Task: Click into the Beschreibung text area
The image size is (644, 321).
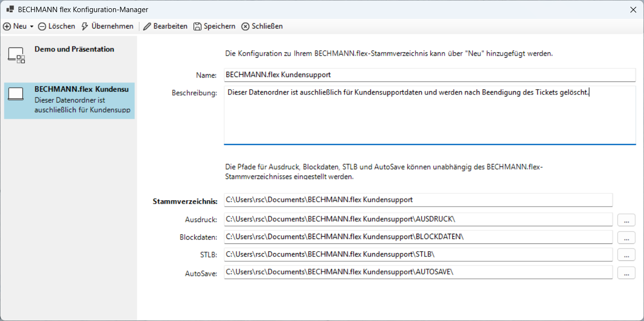Action: click(429, 115)
